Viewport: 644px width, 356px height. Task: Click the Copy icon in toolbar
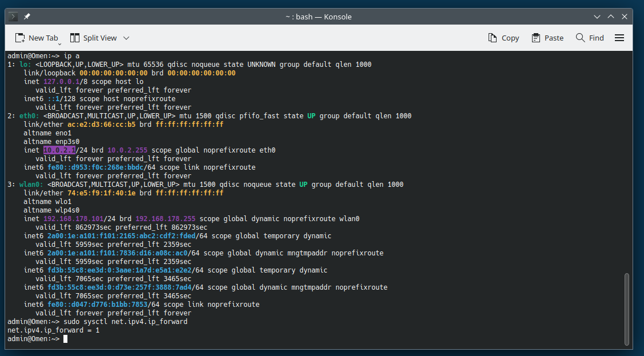493,38
